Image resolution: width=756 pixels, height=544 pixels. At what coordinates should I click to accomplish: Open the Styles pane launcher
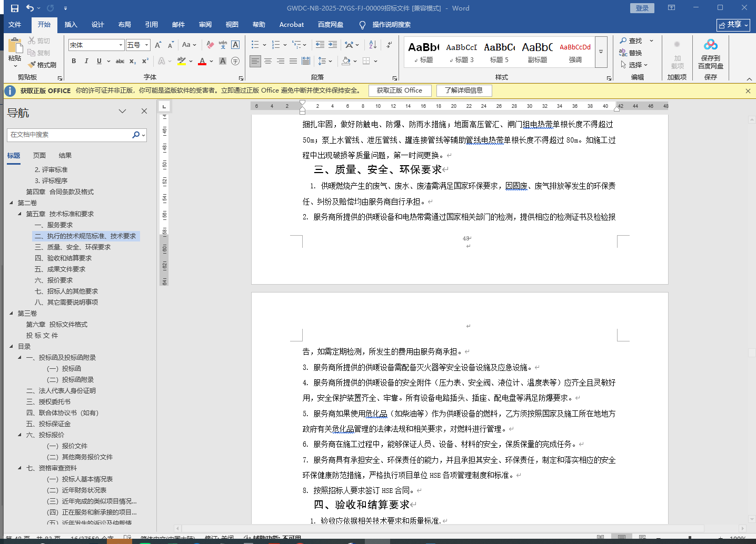click(609, 78)
